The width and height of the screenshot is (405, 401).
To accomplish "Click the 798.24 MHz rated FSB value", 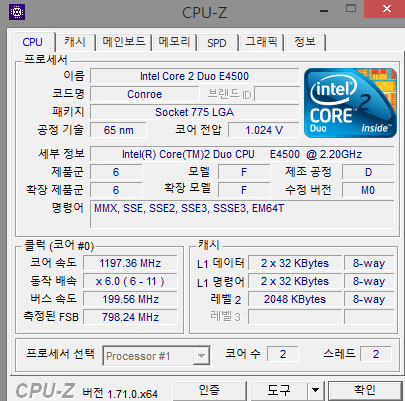I will coord(130,317).
